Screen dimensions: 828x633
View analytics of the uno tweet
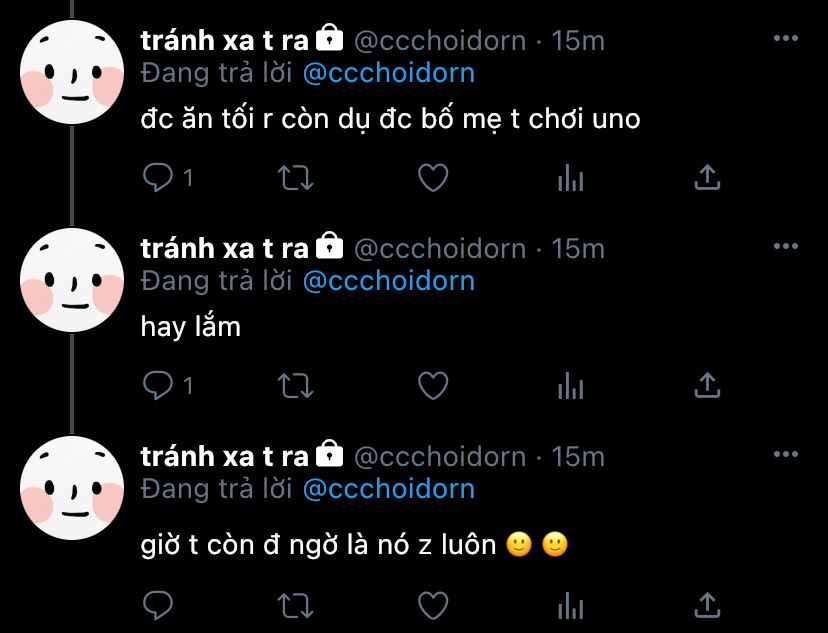click(x=570, y=177)
